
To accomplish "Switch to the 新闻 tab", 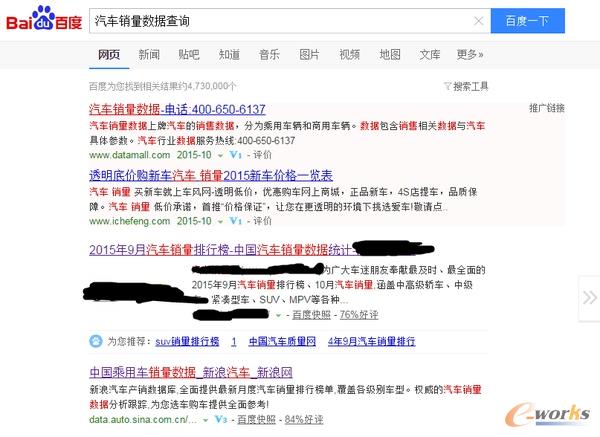I will (149, 55).
